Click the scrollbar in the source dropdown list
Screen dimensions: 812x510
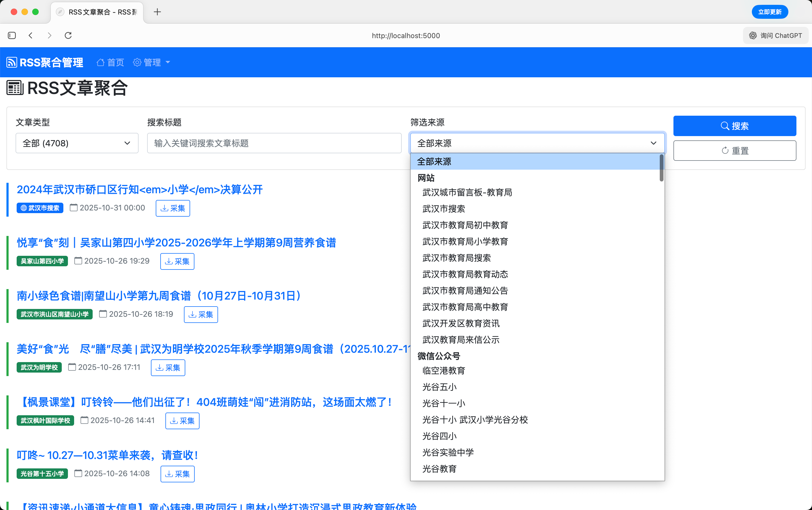[661, 167]
